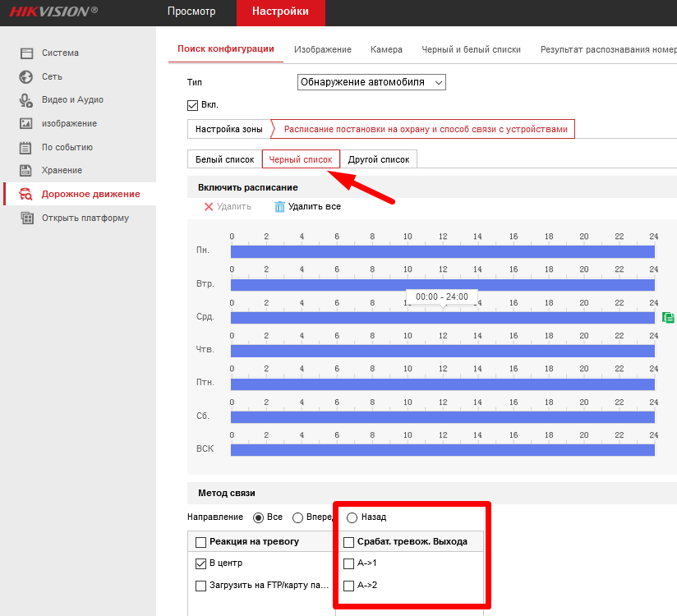
Task: Click the Сб. blue schedule bar
Action: [443, 417]
